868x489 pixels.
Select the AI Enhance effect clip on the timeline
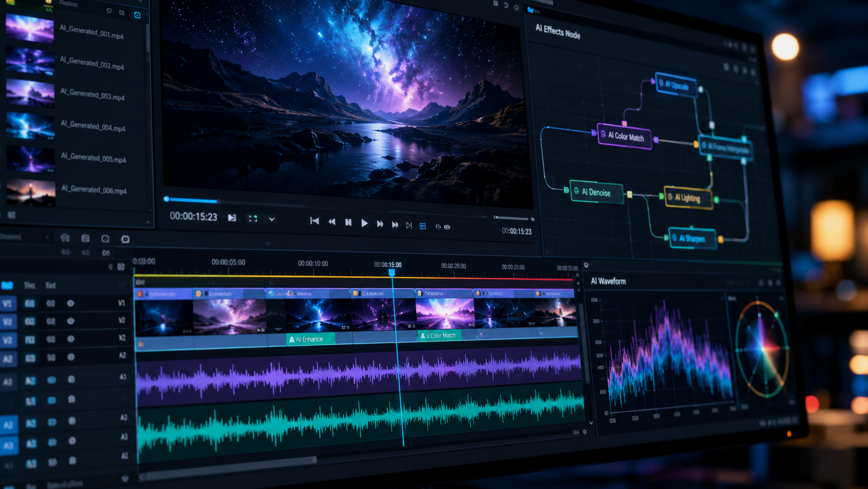click(x=310, y=339)
